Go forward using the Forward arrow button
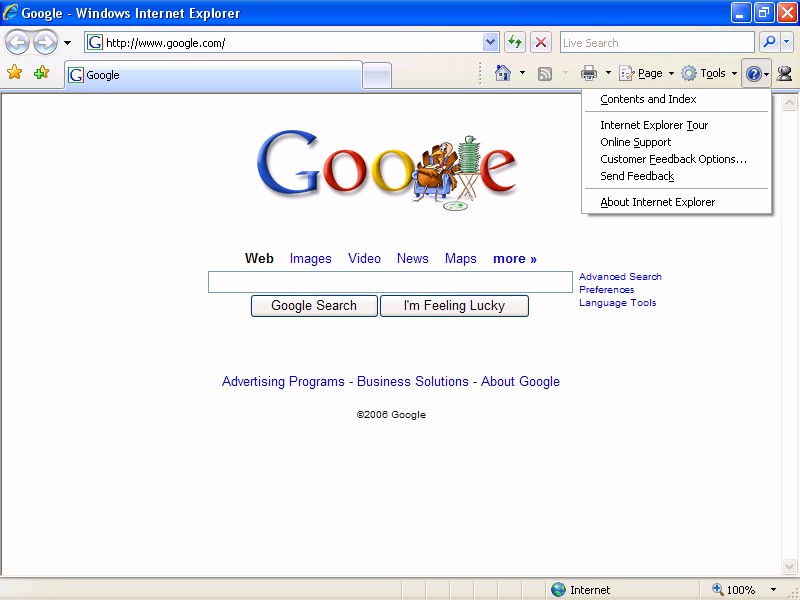The height and width of the screenshot is (600, 800). pos(45,43)
